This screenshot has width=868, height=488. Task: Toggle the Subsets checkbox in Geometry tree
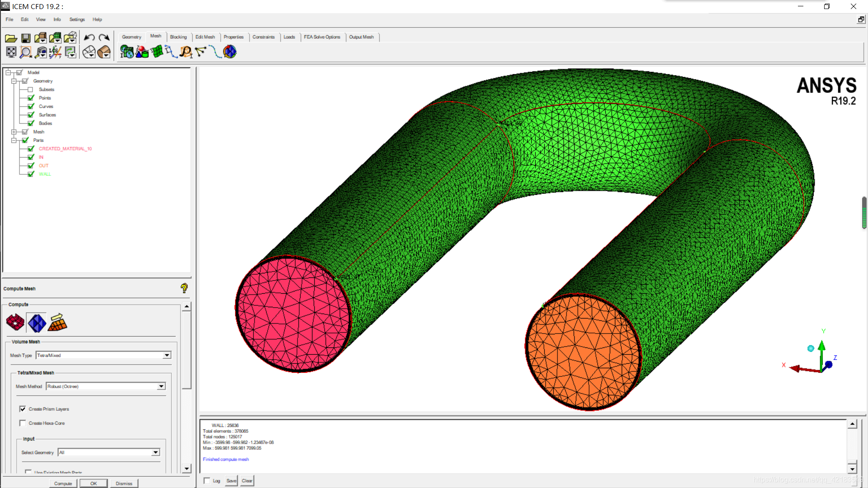pos(30,89)
